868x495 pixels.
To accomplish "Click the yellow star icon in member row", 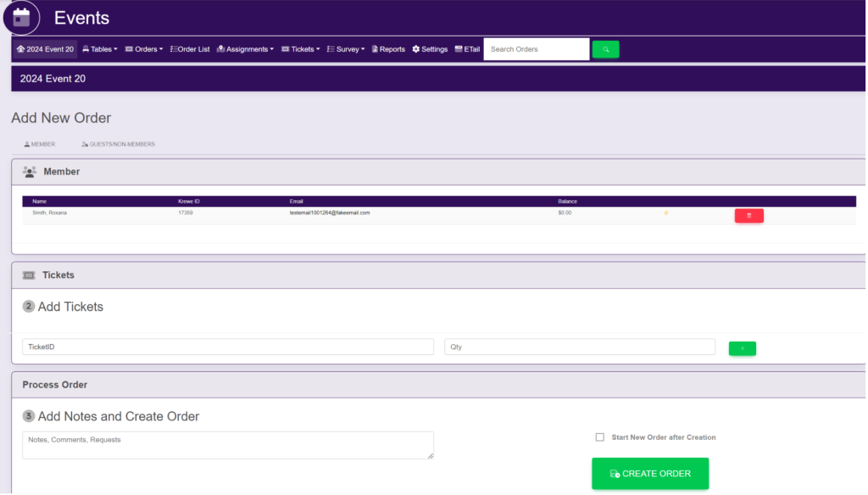I will 666,213.
